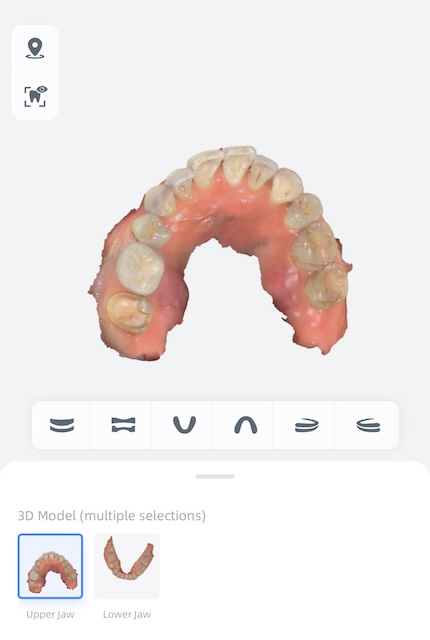Toggle the tooth visibility eye icon
This screenshot has height=640, width=430.
pos(35,96)
